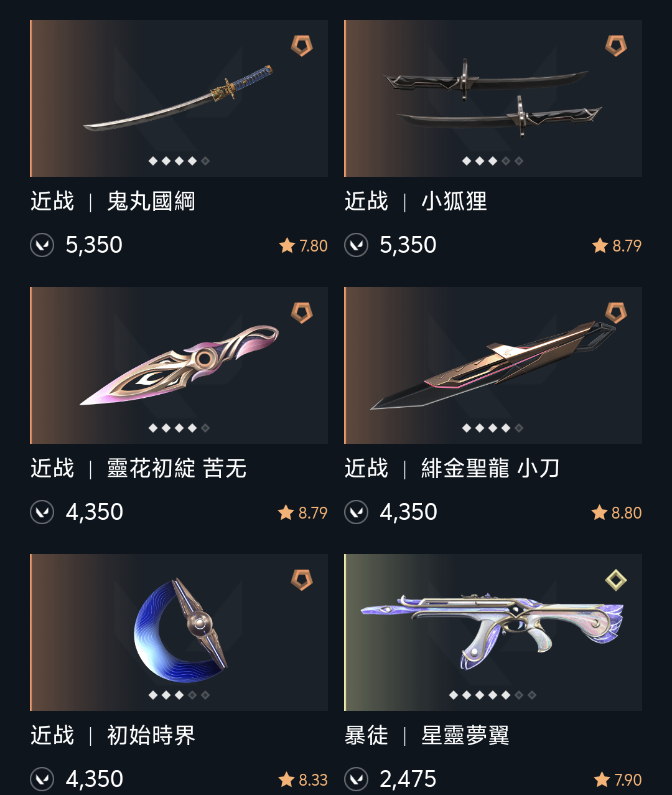Click the tier badge on 初始時界 card
The image size is (672, 795).
point(302,580)
